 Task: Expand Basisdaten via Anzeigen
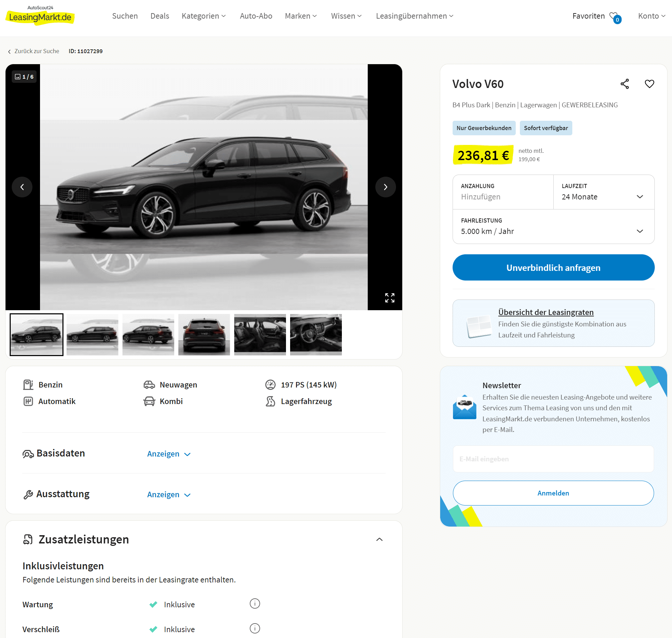tap(169, 454)
